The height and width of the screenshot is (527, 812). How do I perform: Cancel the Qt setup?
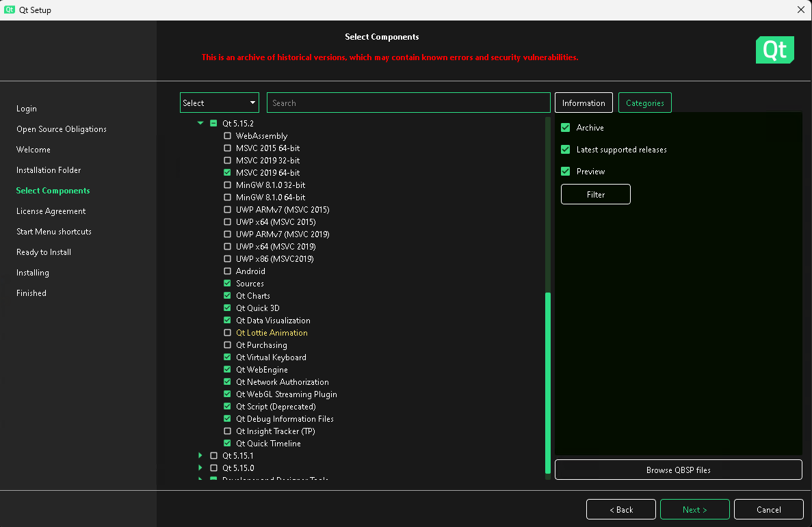click(x=768, y=509)
